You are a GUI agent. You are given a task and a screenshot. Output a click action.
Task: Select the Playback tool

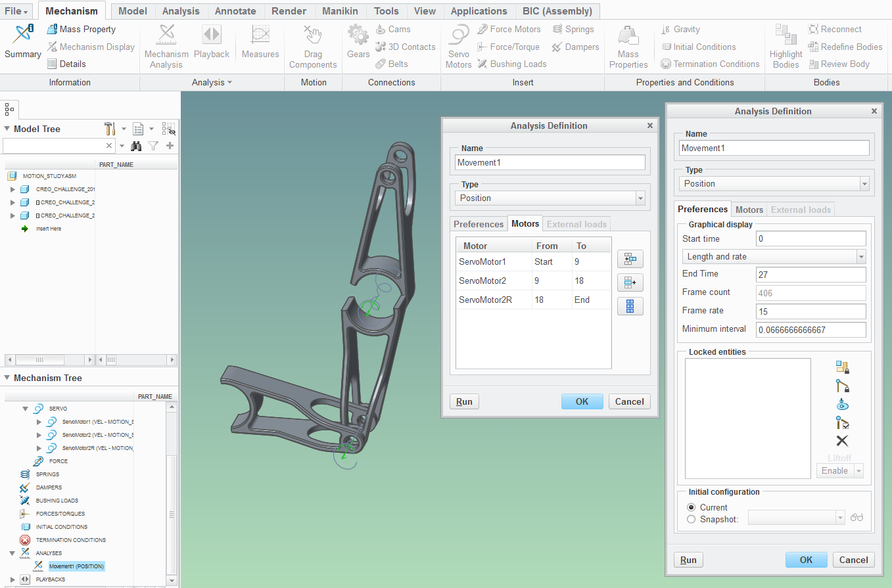211,45
